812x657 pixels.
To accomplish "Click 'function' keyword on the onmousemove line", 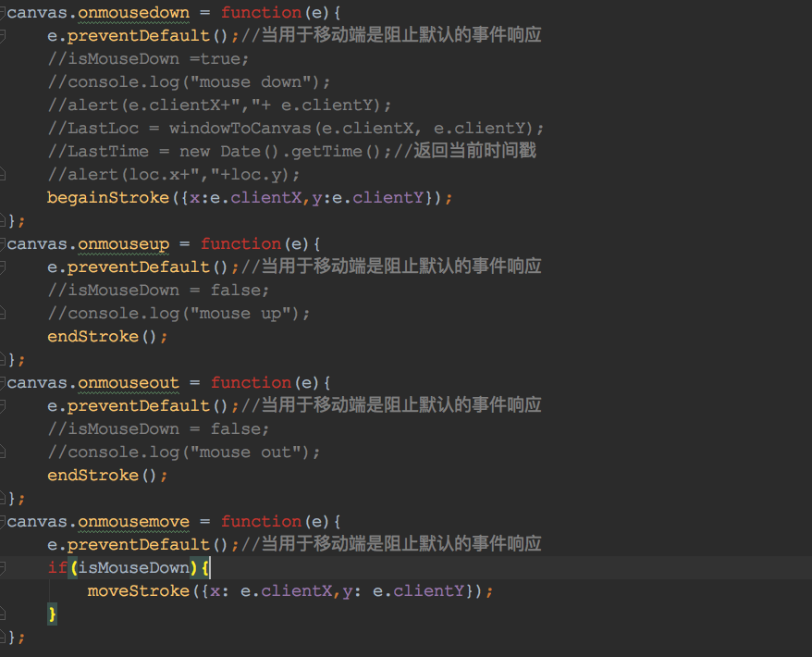I will pyautogui.click(x=261, y=521).
